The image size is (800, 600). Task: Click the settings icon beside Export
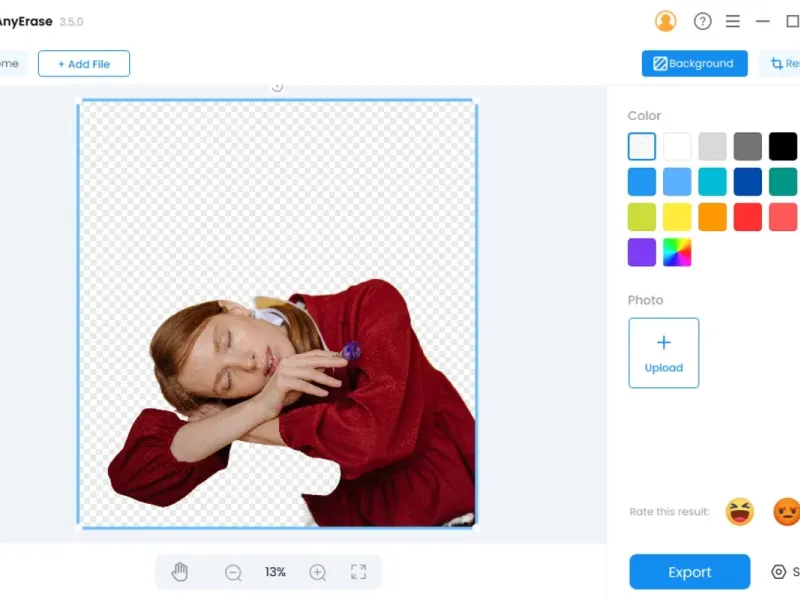tap(779, 572)
